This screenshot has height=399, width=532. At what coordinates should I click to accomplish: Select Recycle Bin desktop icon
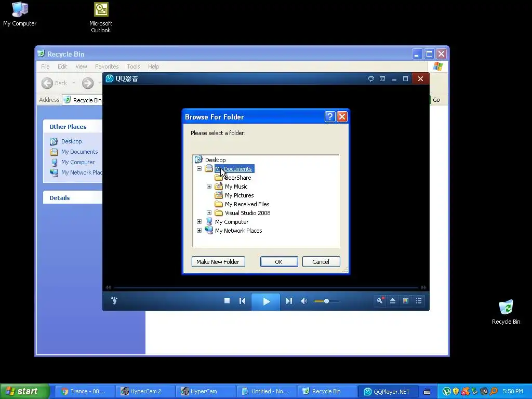click(506, 312)
